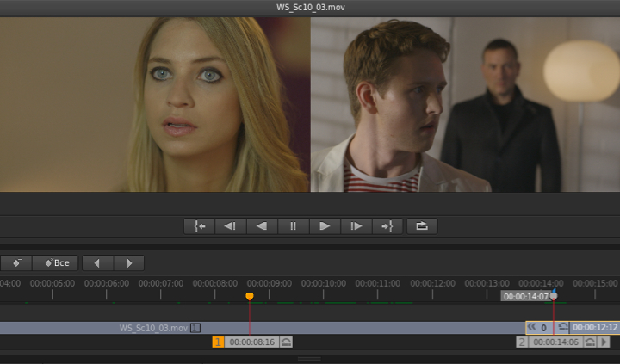Reset marker 2 with return-arrow icon
This screenshot has width=620, height=364.
coord(590,342)
